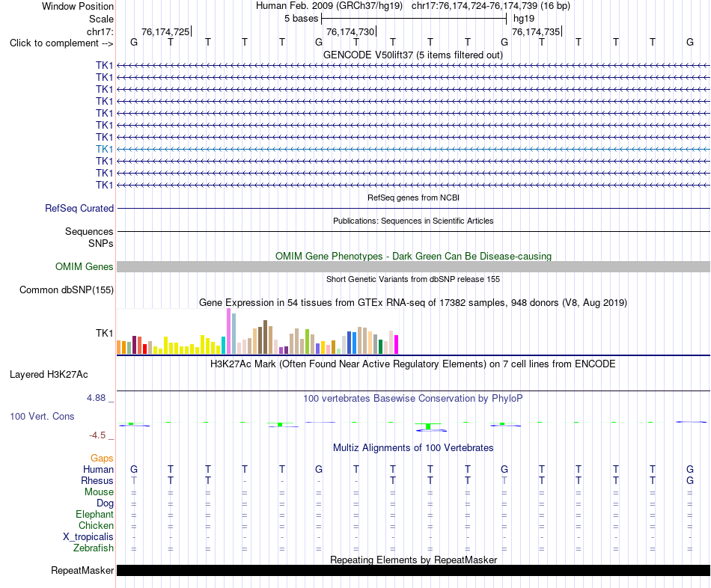Click the RepeatMasker track label

point(82,570)
